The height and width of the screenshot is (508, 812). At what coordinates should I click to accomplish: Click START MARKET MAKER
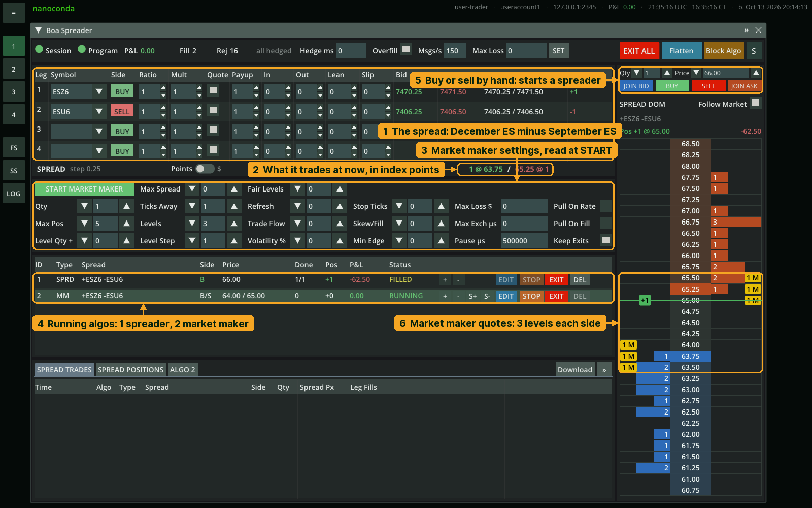tap(84, 189)
